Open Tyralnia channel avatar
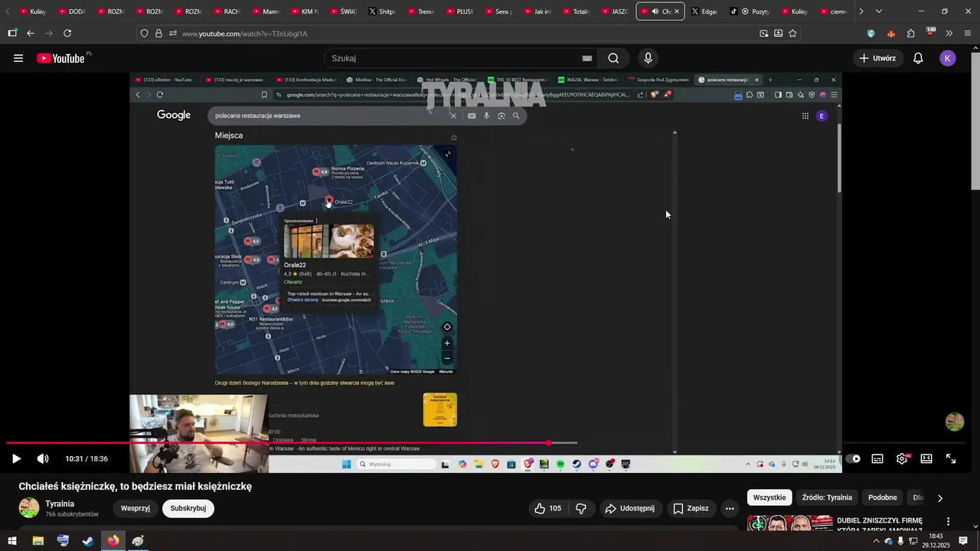This screenshot has height=551, width=980. coord(29,508)
